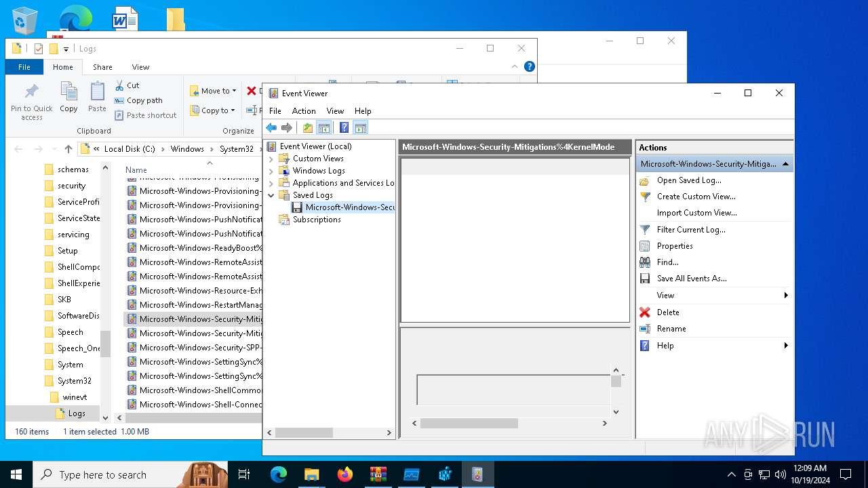
Task: Click the Up one level toolbar icon
Action: [308, 127]
